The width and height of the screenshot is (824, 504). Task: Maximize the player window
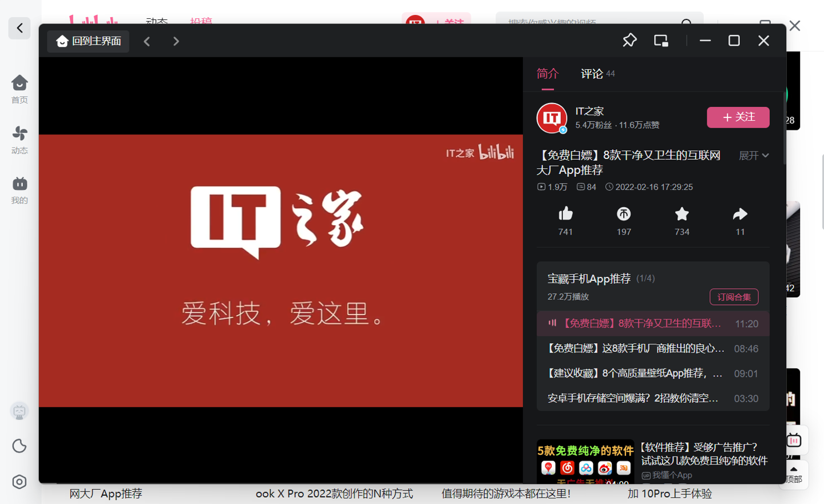(734, 41)
